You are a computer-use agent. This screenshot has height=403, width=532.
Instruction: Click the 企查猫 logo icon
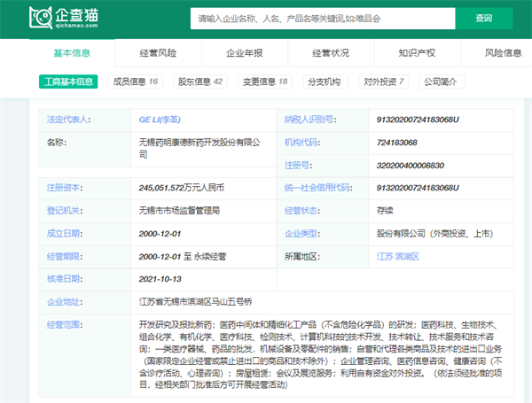(40, 16)
